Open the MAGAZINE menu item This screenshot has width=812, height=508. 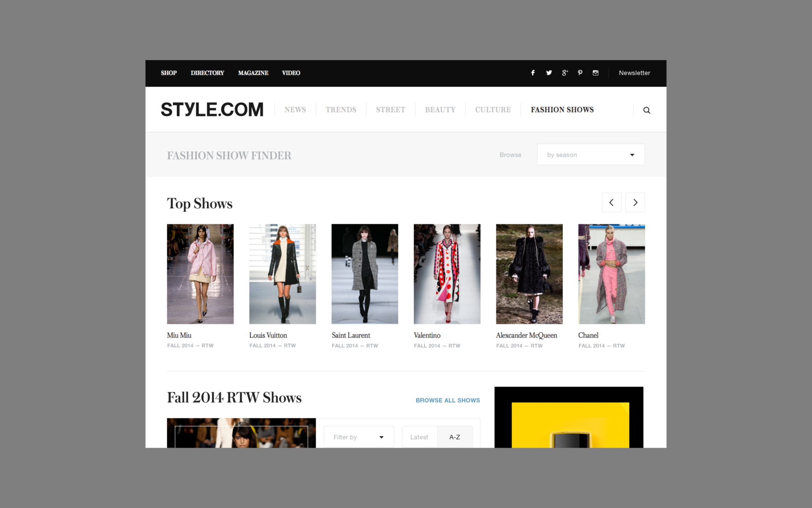tap(253, 73)
